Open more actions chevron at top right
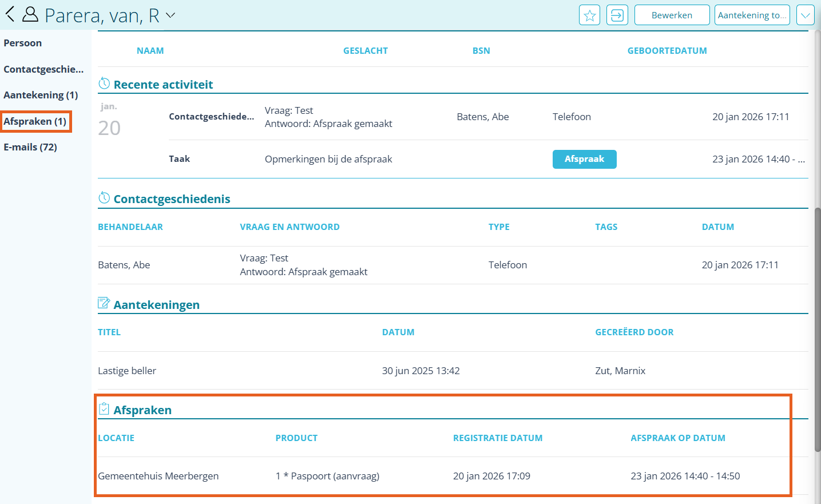 tap(805, 15)
